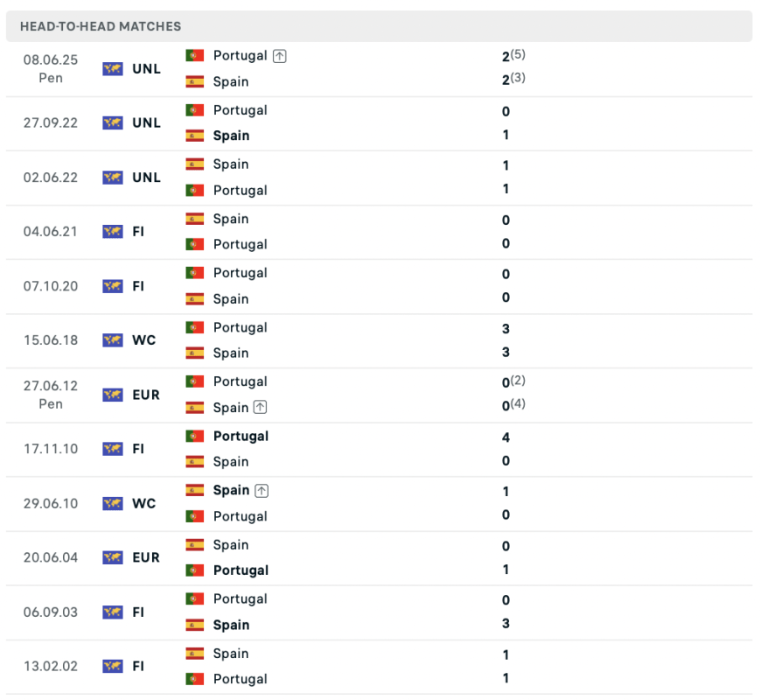Screen dimensions: 760x700
Task: Click the UNL label for 02.06.22 match
Action: coord(146,178)
